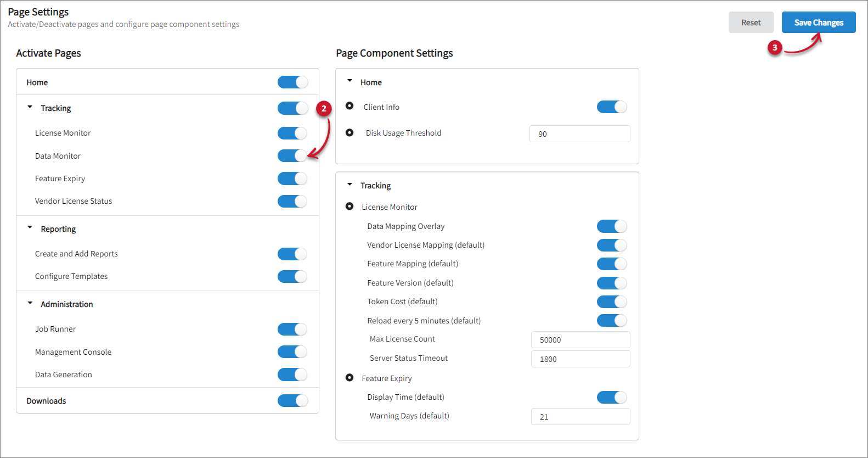Image resolution: width=868 pixels, height=458 pixels.
Task: Turn off Feature Mapping (default) toggle
Action: 612,264
